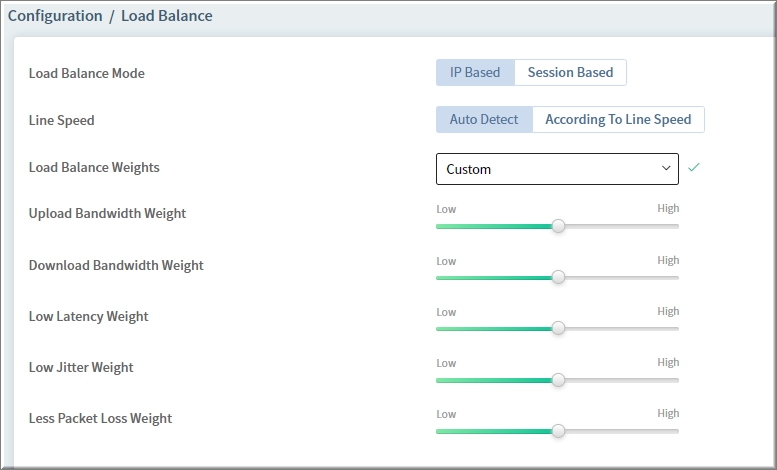Click the green track of Packet Loss slider

[494, 431]
